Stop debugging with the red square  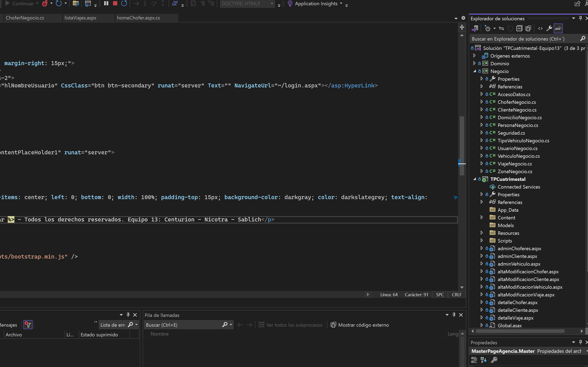click(x=115, y=3)
